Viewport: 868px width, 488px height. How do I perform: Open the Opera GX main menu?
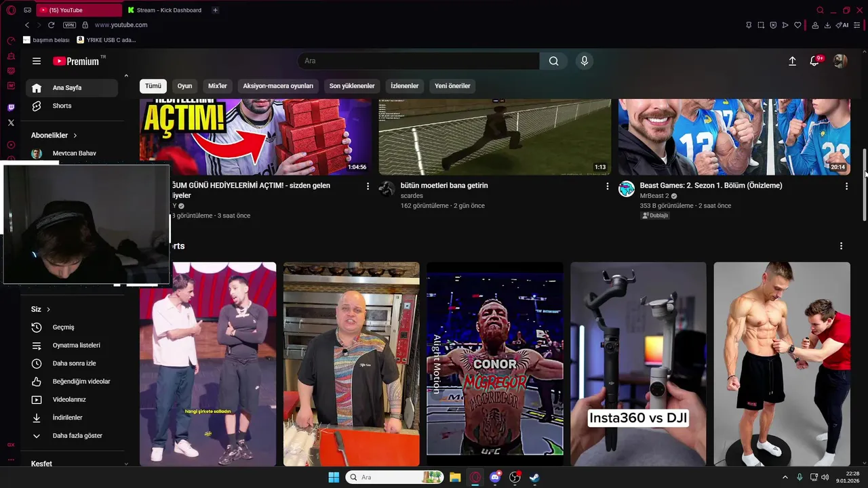[11, 10]
